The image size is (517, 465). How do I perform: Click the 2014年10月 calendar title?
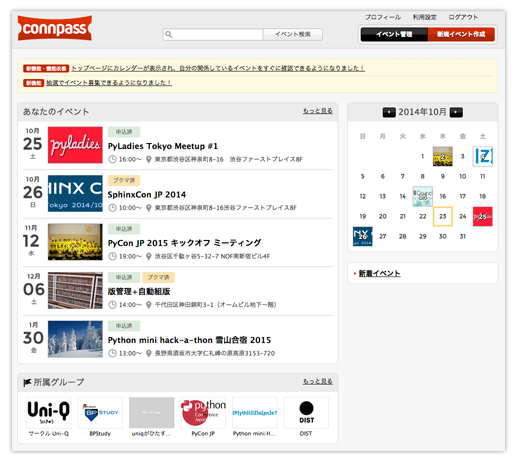click(x=422, y=112)
